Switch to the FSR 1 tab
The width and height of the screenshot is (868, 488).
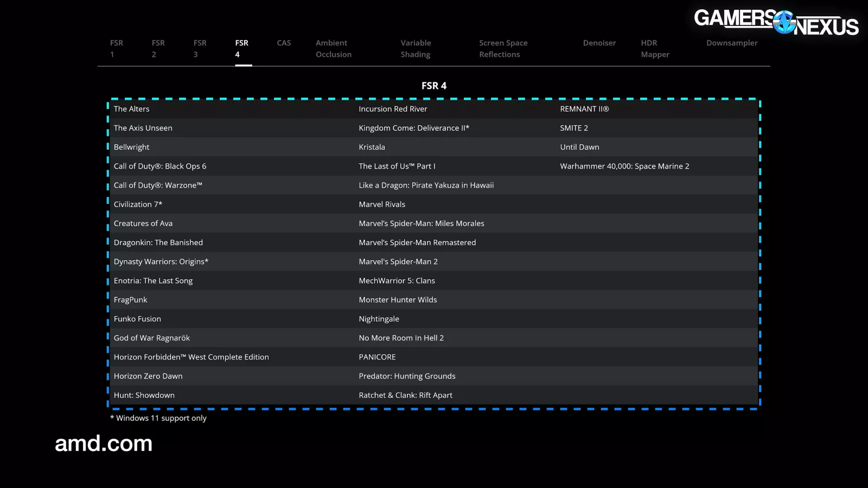pos(116,48)
